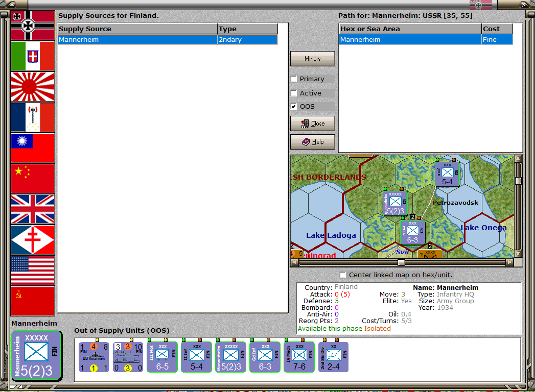Select the United States flag icon

pos(33,271)
